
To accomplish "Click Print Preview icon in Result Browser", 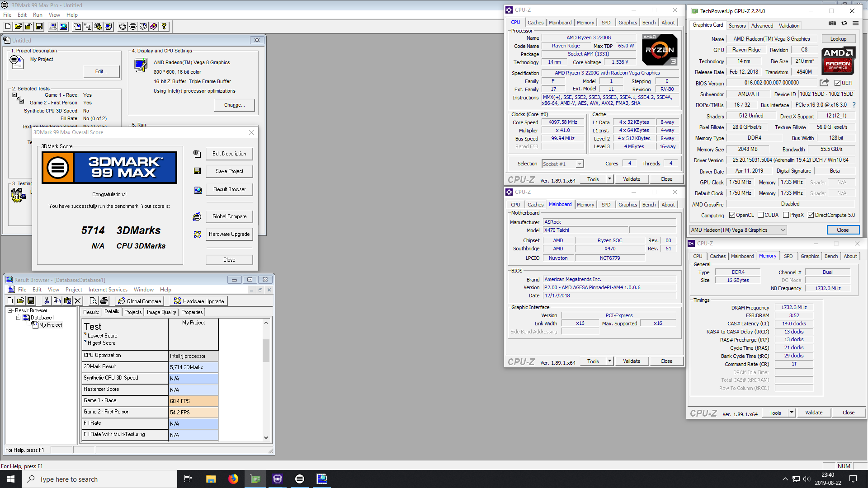I will point(93,300).
